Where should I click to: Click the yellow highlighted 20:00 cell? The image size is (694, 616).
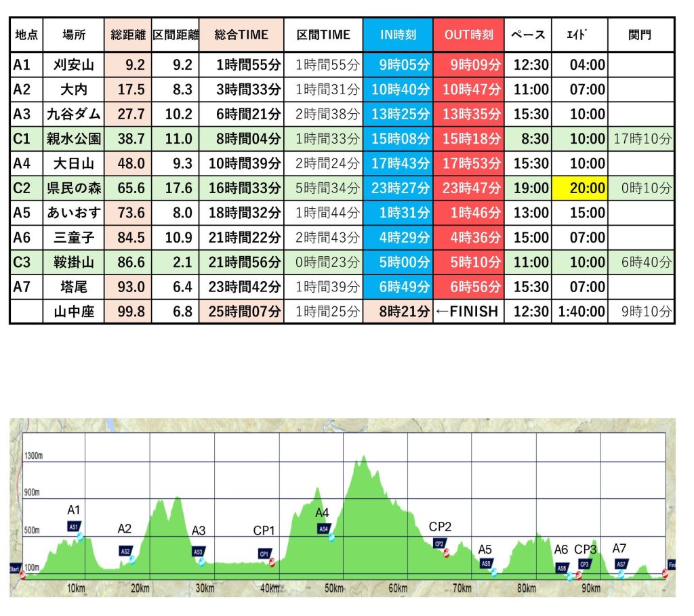click(x=579, y=188)
